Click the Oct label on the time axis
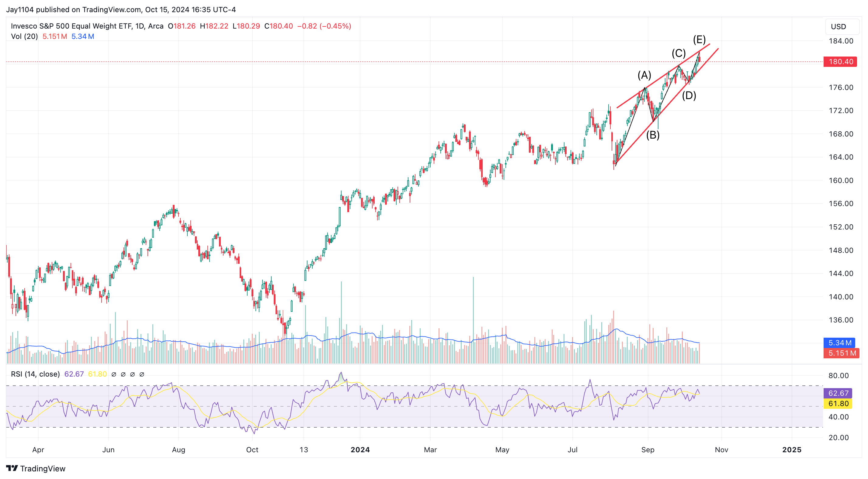Viewport: 868px width, 479px height. tap(252, 450)
